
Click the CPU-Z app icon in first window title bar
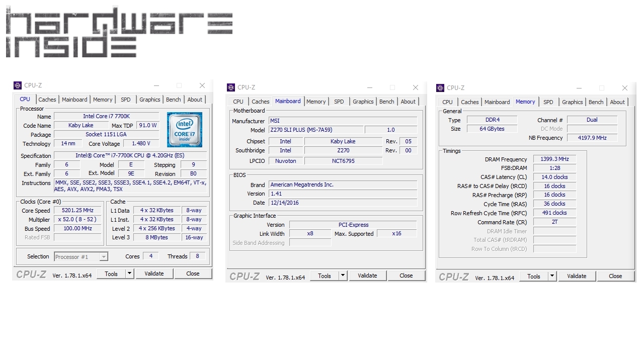pos(18,85)
